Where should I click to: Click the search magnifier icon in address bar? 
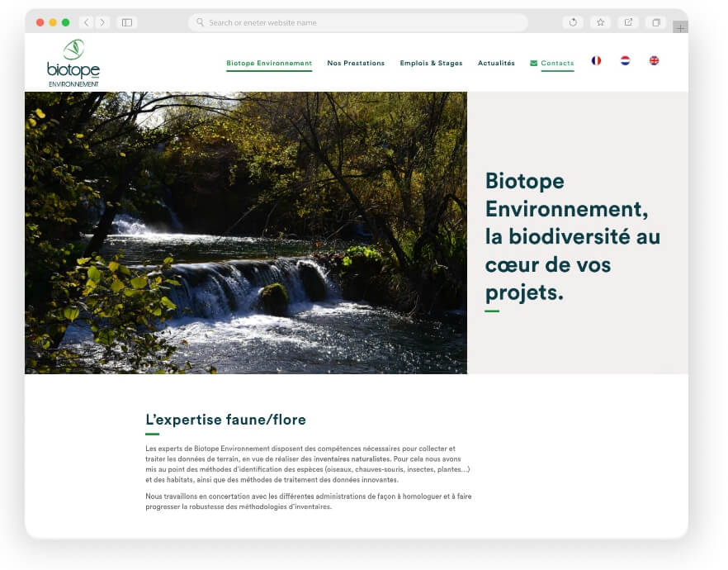[x=200, y=21]
